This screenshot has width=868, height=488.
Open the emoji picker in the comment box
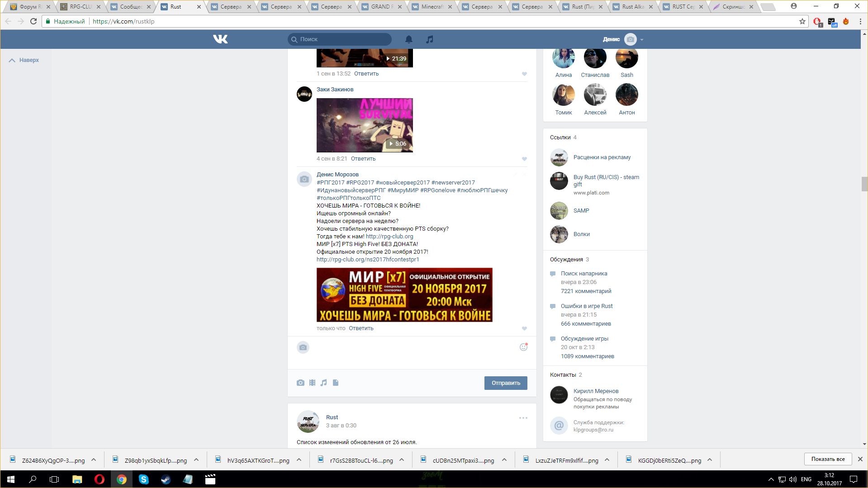click(x=523, y=347)
